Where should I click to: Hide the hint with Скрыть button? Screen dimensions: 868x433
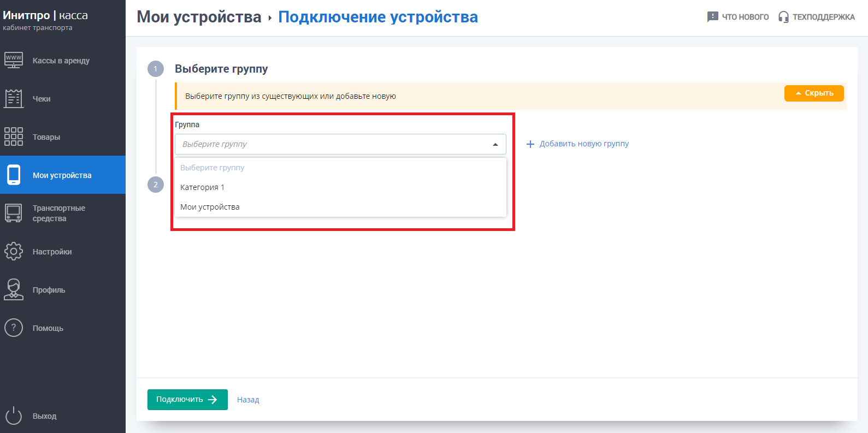click(813, 93)
